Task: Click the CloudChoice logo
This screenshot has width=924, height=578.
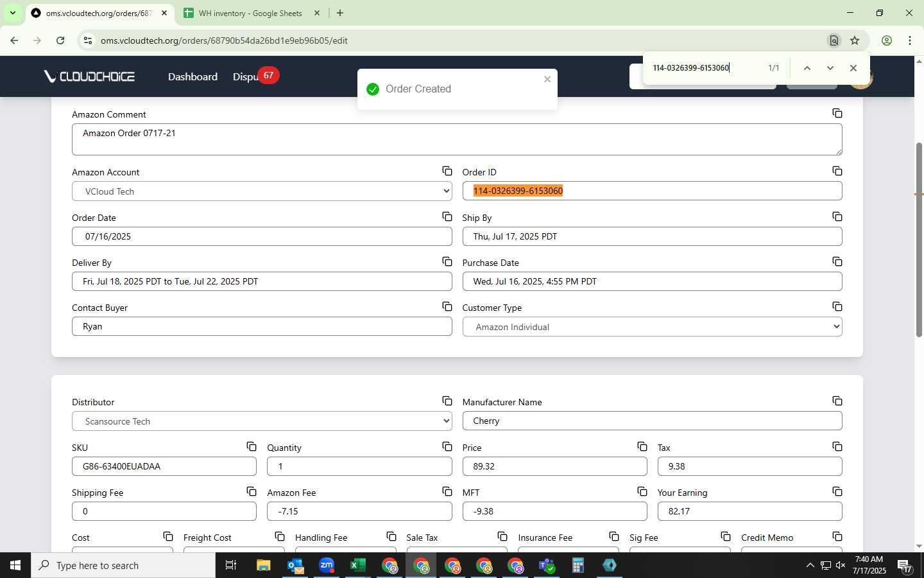Action: pos(89,76)
